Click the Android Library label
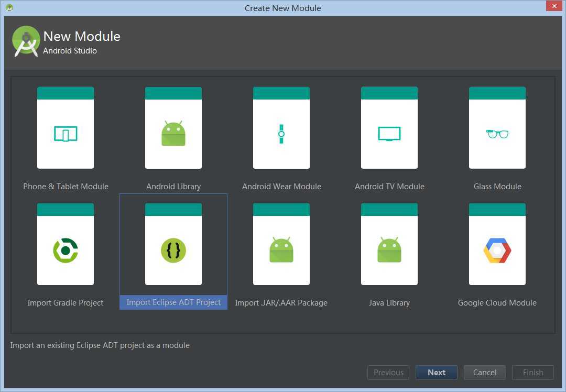Viewport: 566px width, 392px height. pos(173,186)
